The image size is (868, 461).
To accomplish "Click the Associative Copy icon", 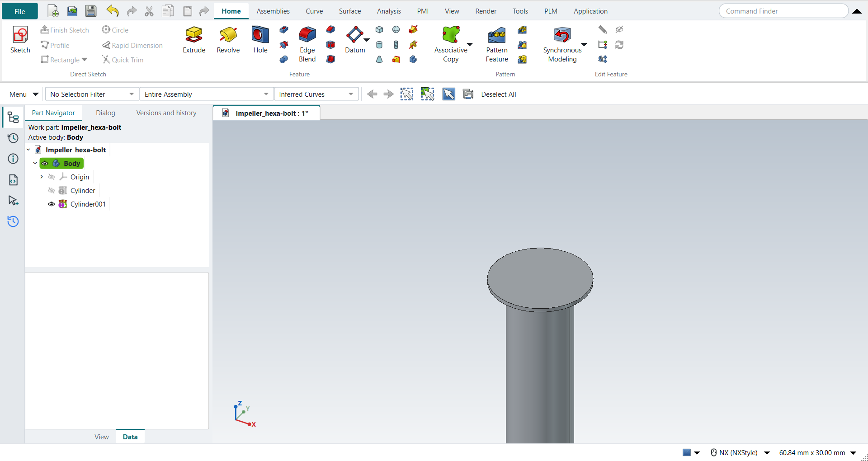I will pos(451,34).
